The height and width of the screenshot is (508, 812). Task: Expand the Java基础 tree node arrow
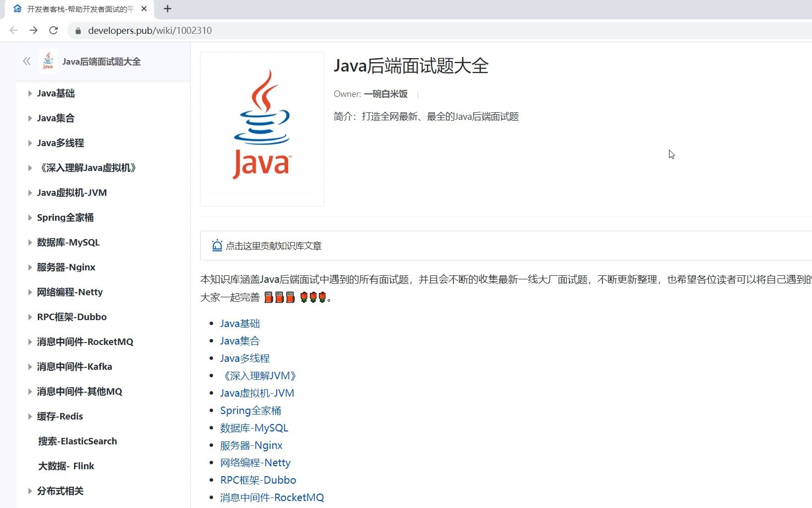(x=30, y=93)
